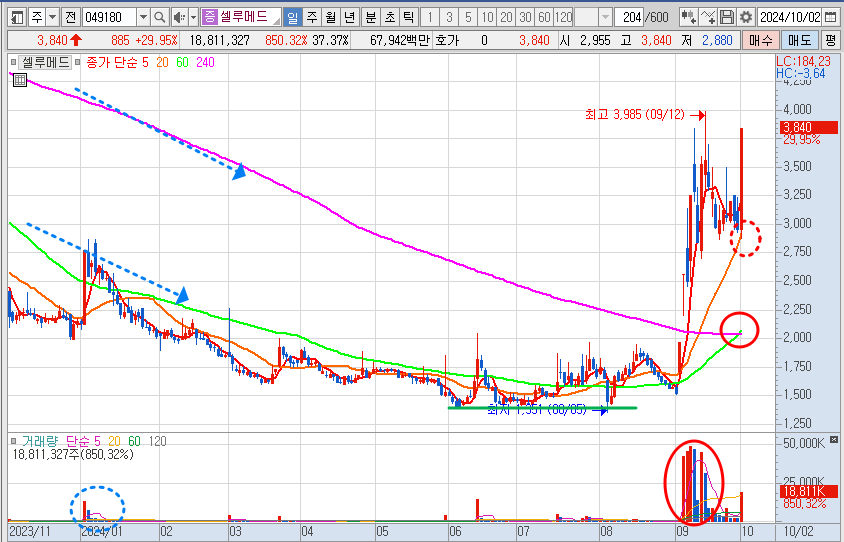
Task: Close the volume panel with its X box
Action: (834, 439)
